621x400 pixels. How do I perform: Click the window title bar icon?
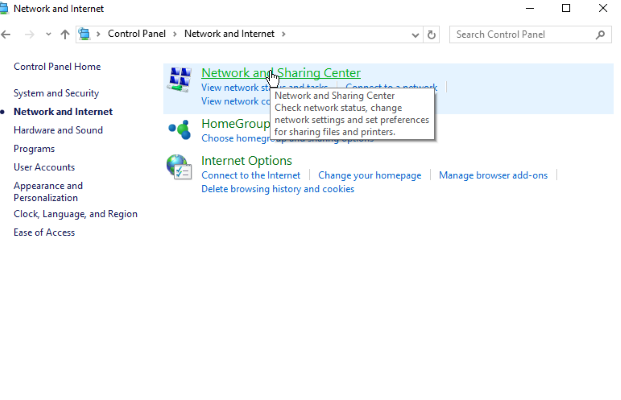coord(4,8)
